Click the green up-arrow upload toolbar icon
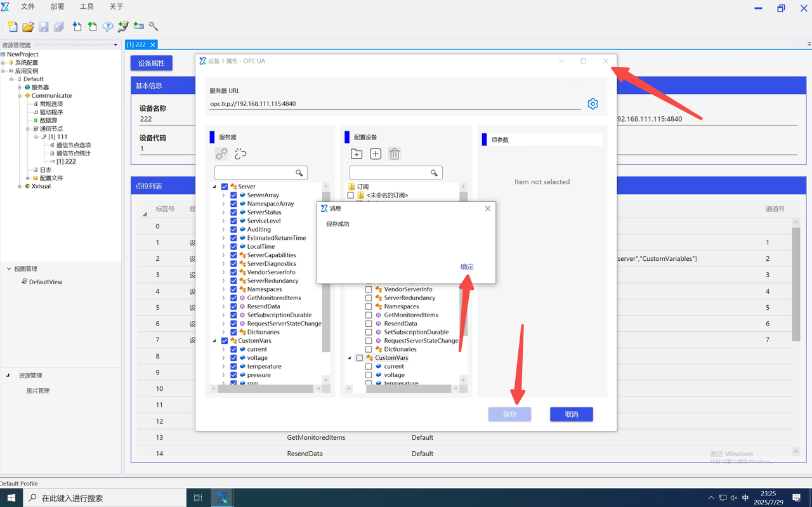 tap(92, 27)
